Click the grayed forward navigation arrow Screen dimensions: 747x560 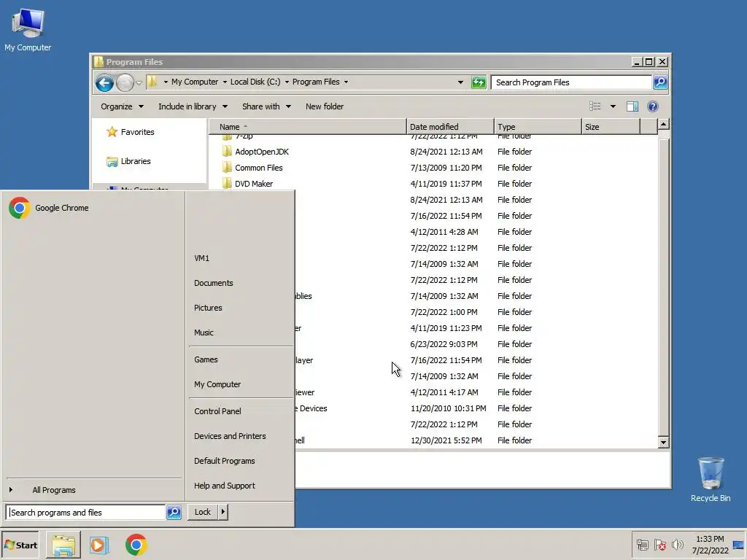click(x=125, y=83)
